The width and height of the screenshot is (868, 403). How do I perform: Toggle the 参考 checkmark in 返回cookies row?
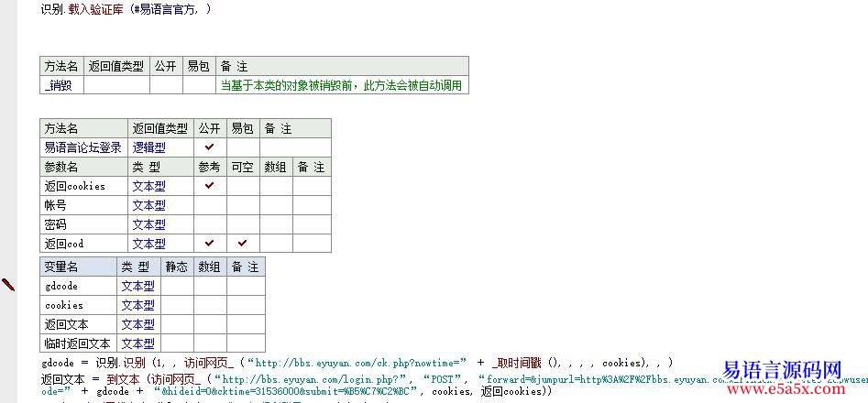coord(209,186)
